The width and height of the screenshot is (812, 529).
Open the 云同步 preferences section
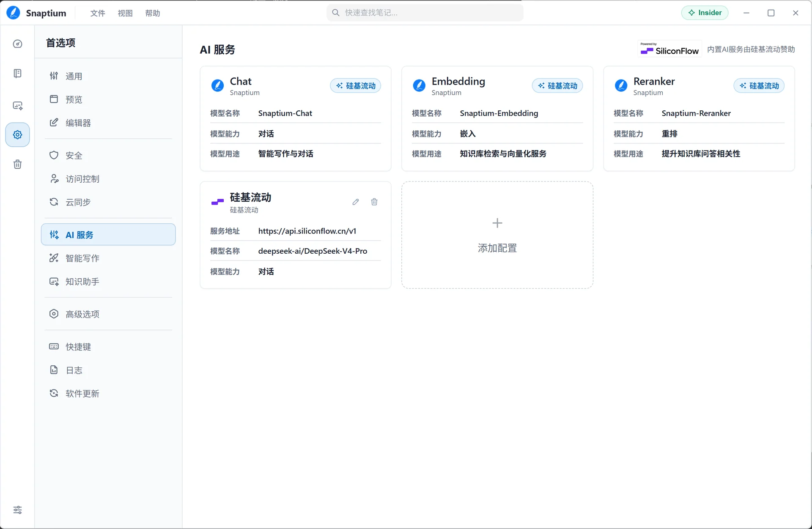pos(108,202)
